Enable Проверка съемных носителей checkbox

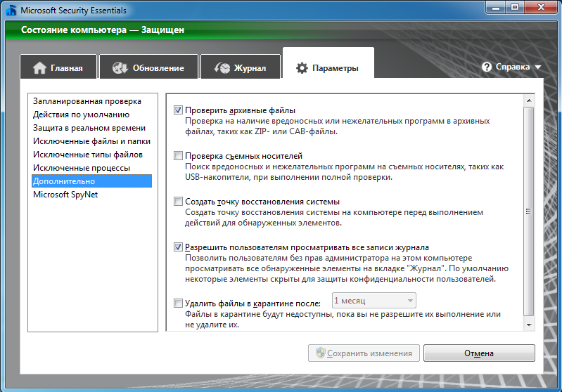[x=178, y=156]
